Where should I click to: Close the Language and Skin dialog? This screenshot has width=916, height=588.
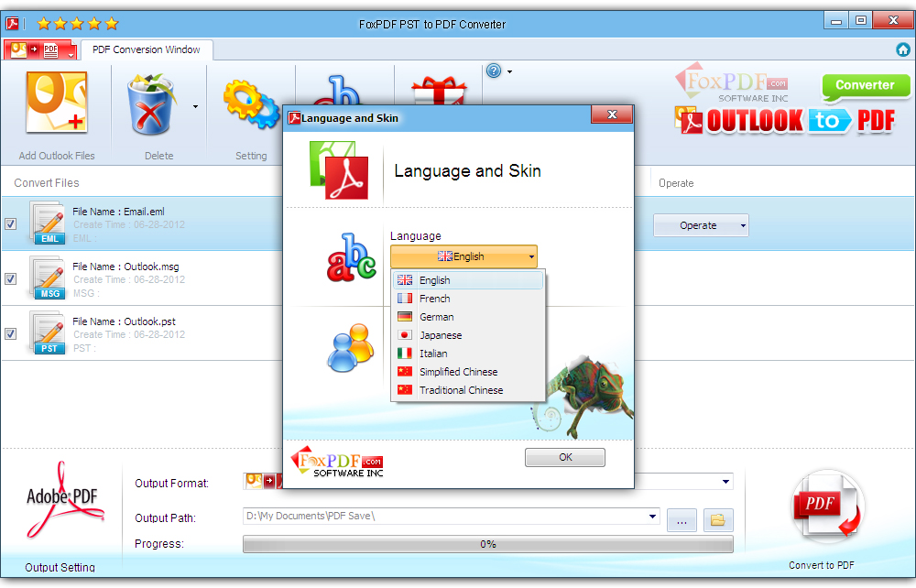tap(612, 114)
